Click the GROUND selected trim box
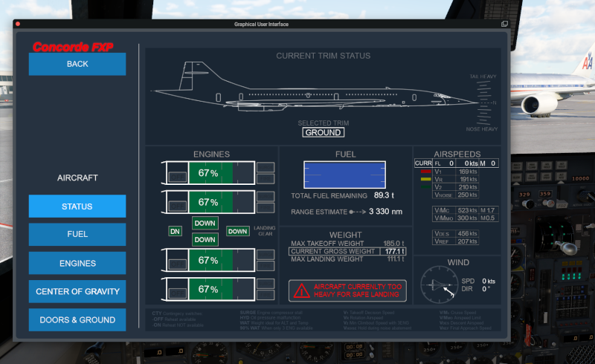 click(324, 132)
